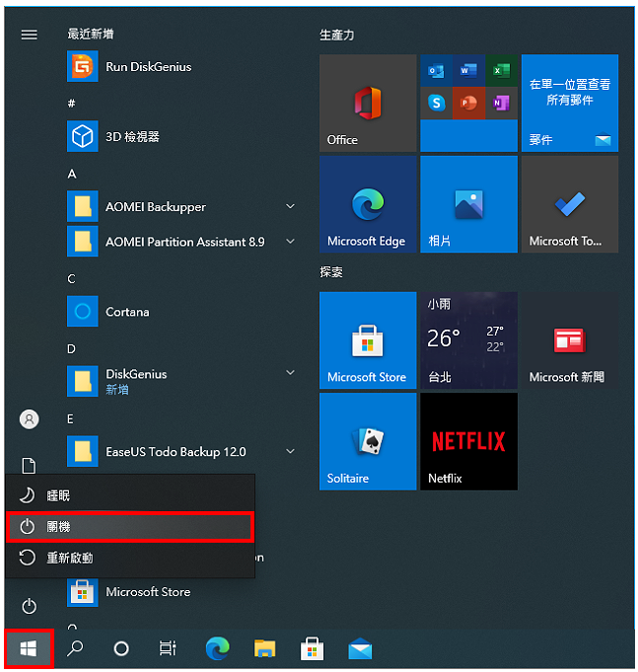The height and width of the screenshot is (672, 638).
Task: Open Skype in Office apps tile
Action: (436, 103)
